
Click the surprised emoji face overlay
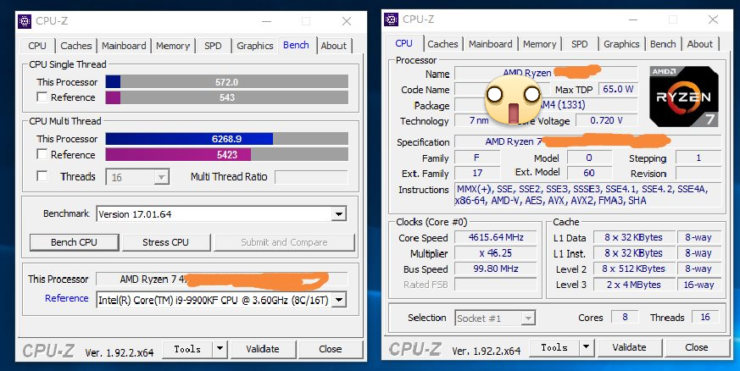pos(513,100)
